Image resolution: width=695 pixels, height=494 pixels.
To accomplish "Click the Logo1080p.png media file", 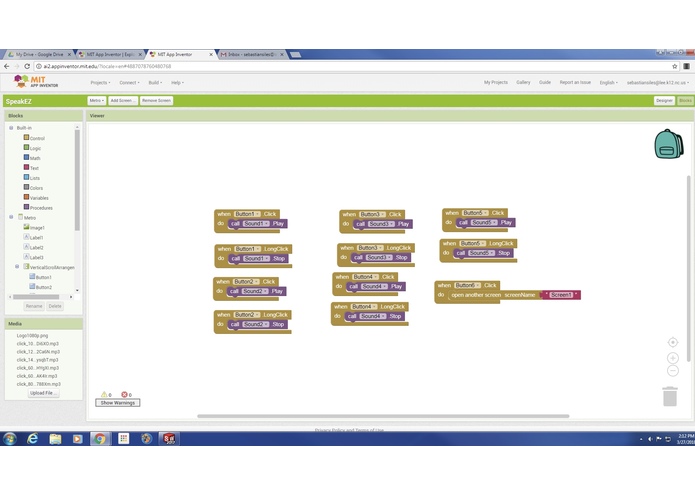I will click(x=32, y=335).
